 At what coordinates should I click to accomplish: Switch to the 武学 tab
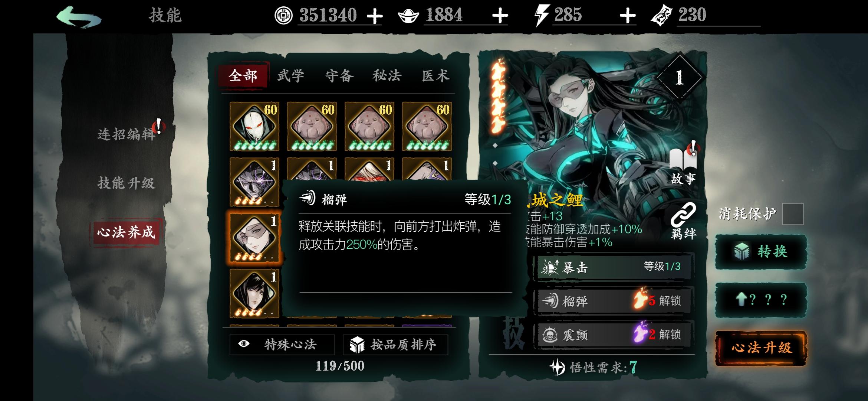tap(291, 76)
